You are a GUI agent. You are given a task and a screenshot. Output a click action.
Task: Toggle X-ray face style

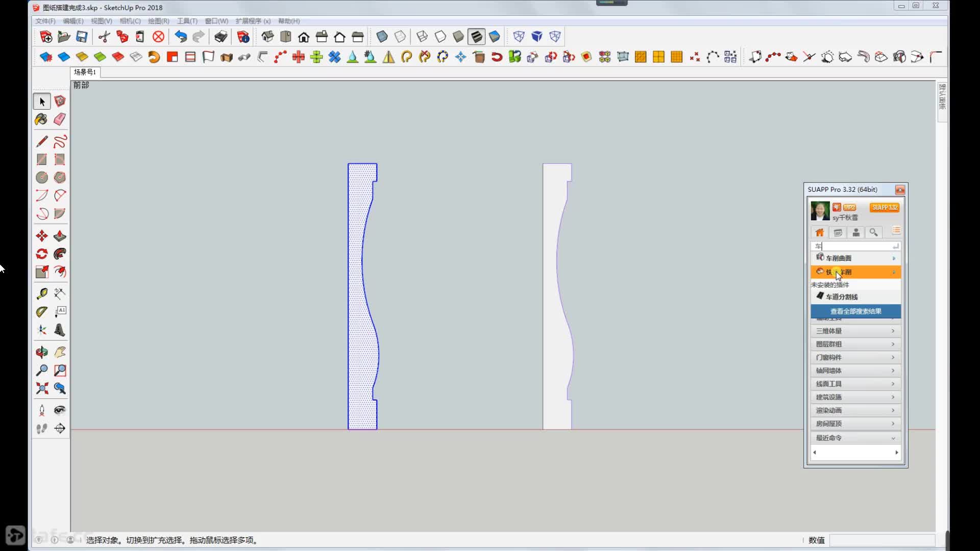pyautogui.click(x=382, y=37)
